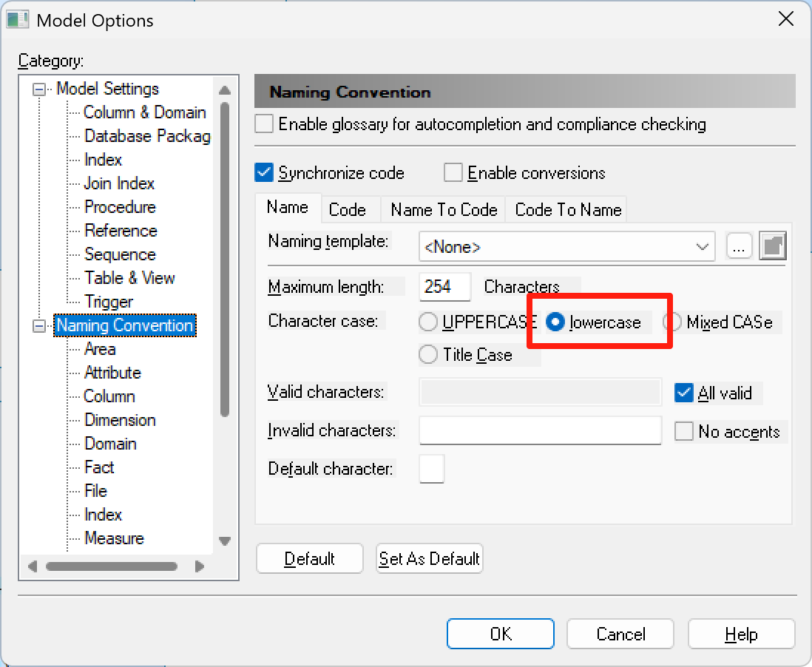Open the Naming template dropdown

(702, 247)
